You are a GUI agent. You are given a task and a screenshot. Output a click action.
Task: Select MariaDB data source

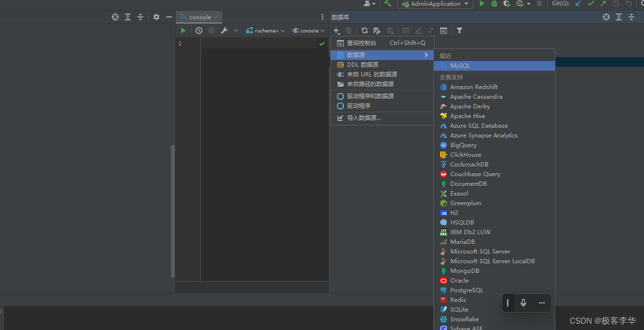[494, 242]
